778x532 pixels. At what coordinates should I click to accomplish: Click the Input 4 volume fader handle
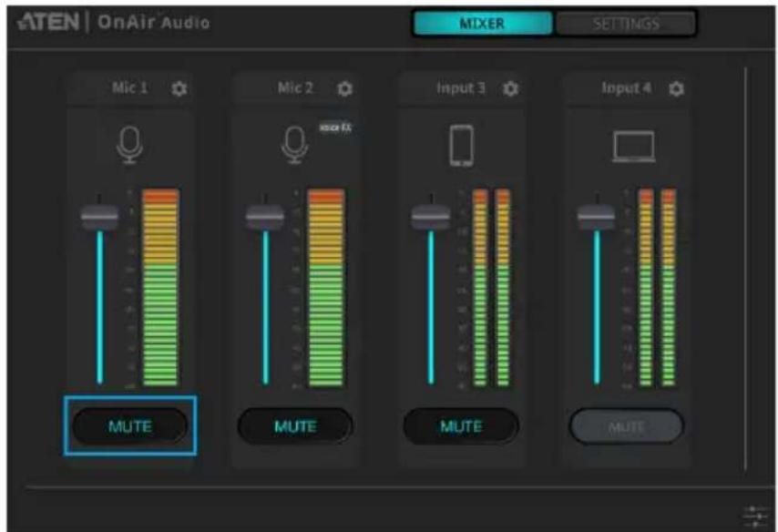(x=597, y=217)
